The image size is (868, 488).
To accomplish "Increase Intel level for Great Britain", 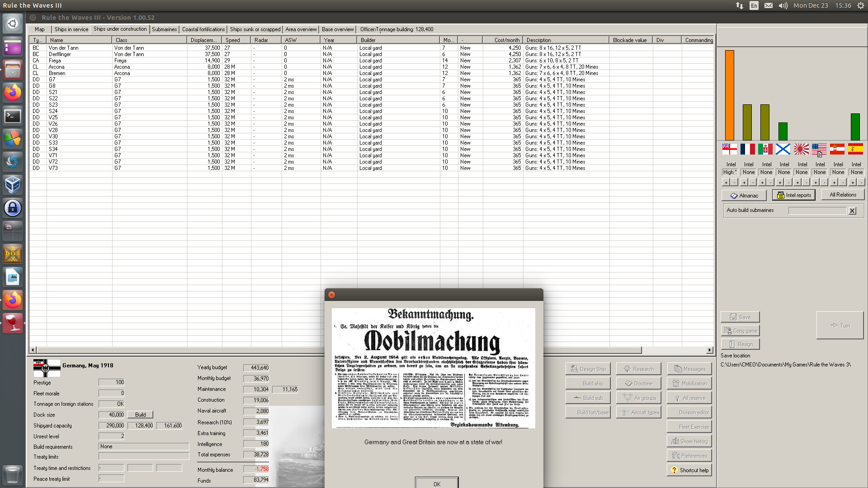I will click(x=726, y=183).
